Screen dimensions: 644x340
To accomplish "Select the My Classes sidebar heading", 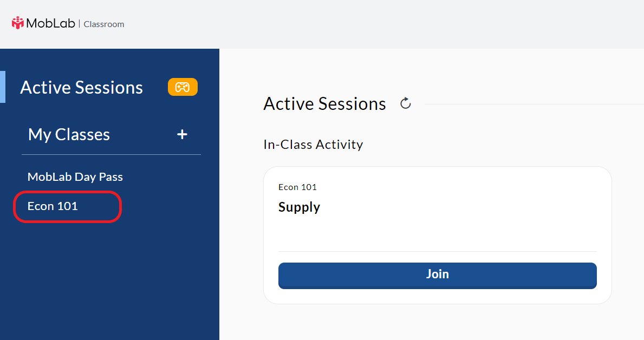I will click(69, 135).
